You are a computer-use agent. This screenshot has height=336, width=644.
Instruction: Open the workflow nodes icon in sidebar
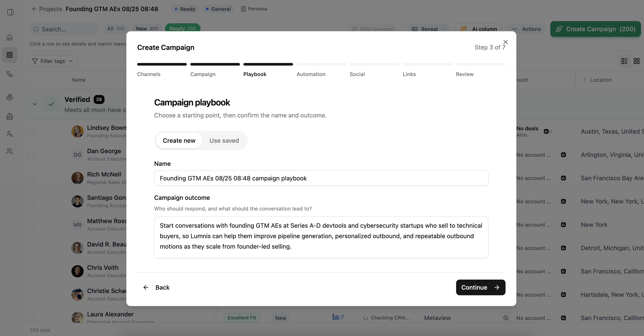10,74
